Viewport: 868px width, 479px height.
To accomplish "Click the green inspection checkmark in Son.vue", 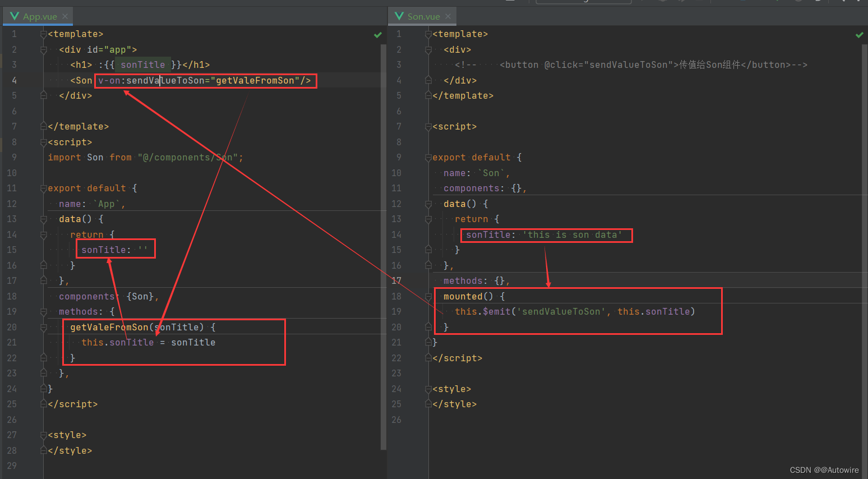I will (860, 35).
